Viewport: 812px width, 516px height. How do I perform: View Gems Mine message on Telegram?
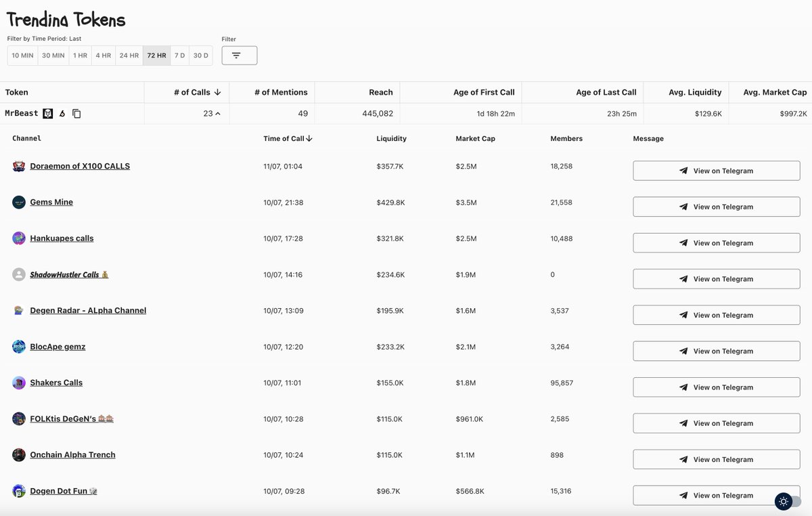[717, 207]
